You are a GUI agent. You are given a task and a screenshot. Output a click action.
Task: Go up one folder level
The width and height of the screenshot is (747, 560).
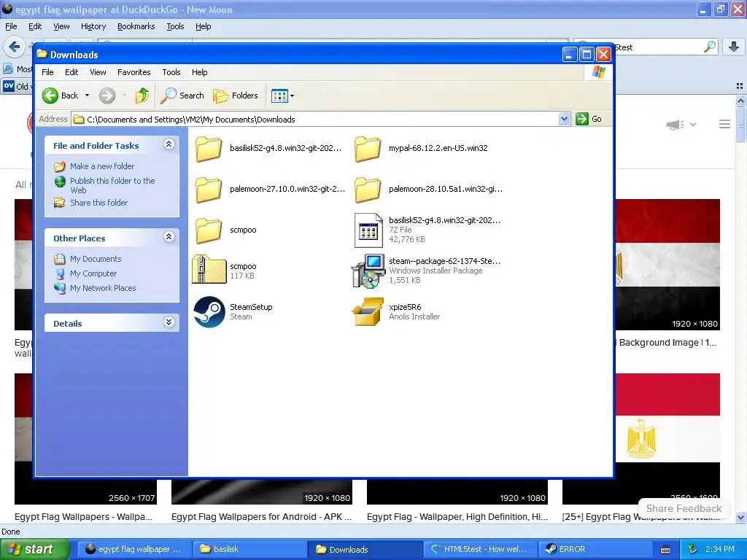[x=142, y=96]
